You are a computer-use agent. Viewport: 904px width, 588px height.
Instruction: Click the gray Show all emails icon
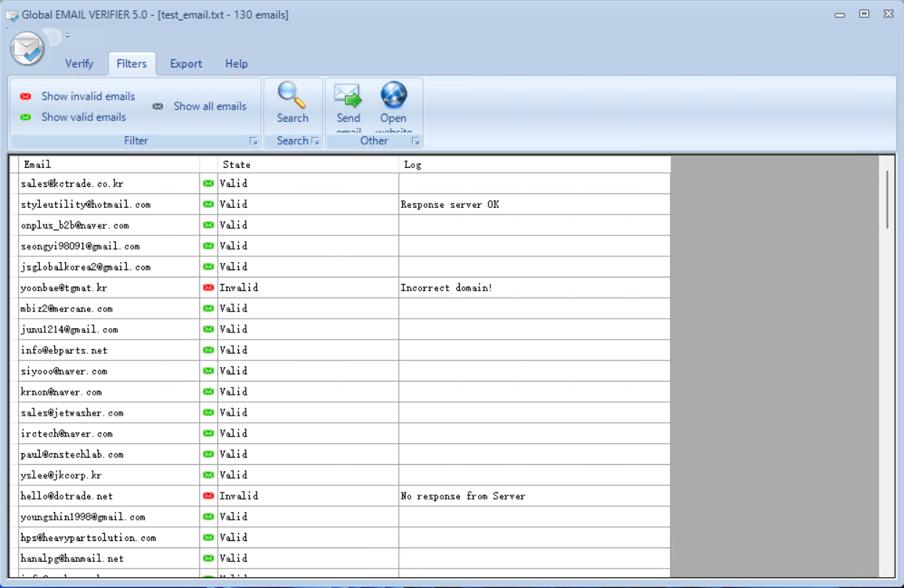(x=158, y=106)
